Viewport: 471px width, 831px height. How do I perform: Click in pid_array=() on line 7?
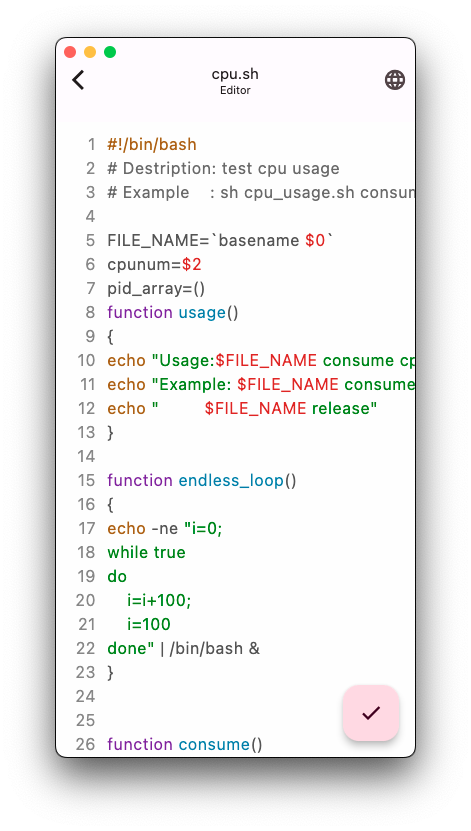(156, 288)
